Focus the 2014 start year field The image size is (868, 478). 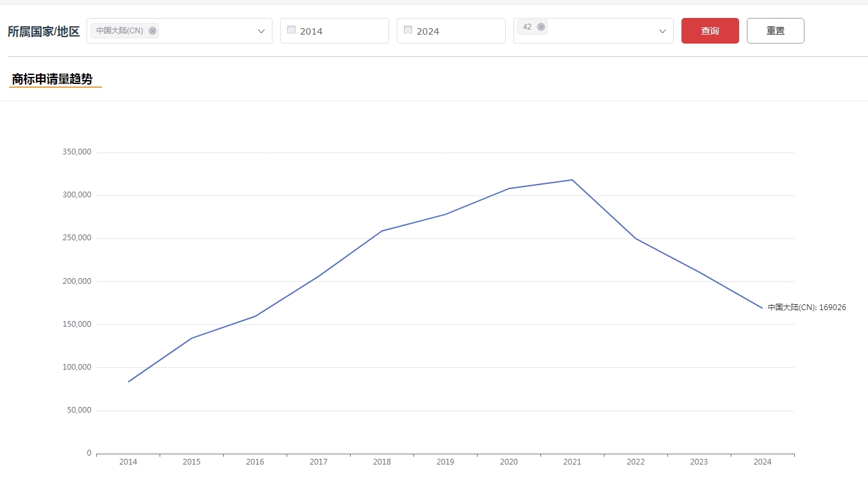coord(340,31)
